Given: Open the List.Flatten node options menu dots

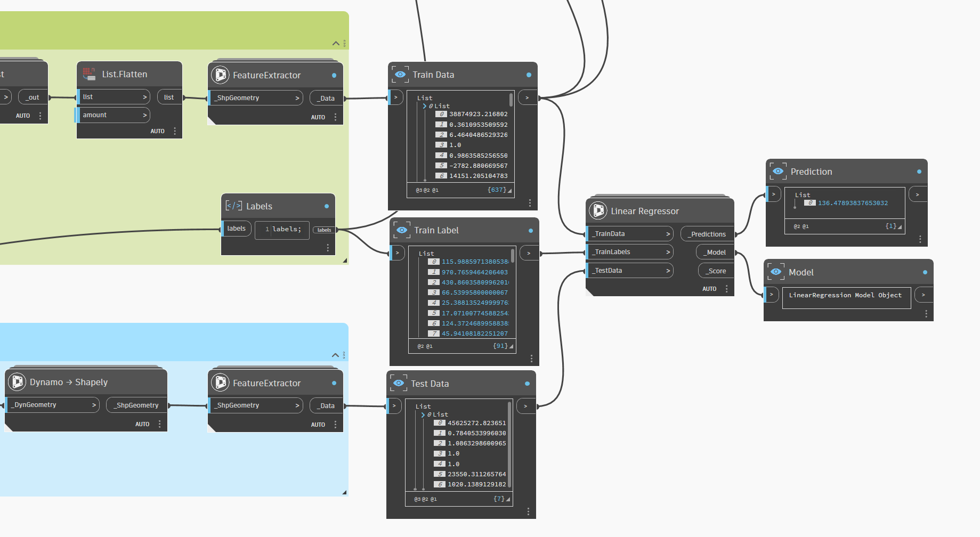Looking at the screenshot, I should [175, 131].
